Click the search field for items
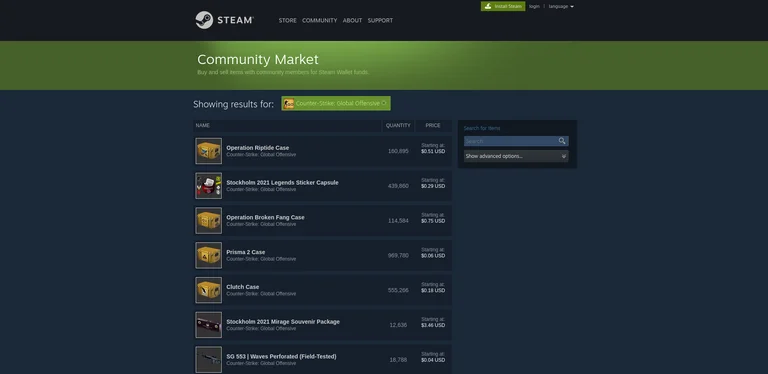Viewport: 768px width, 374px height. pyautogui.click(x=510, y=141)
